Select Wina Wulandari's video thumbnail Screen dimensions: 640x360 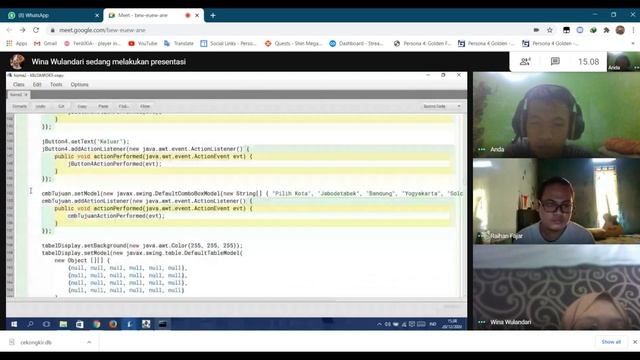click(556, 287)
